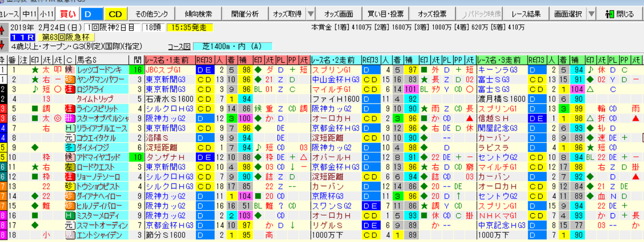
Task: Click the 左 badge beside ロードクエスト
Action: pyautogui.click(x=69, y=167)
